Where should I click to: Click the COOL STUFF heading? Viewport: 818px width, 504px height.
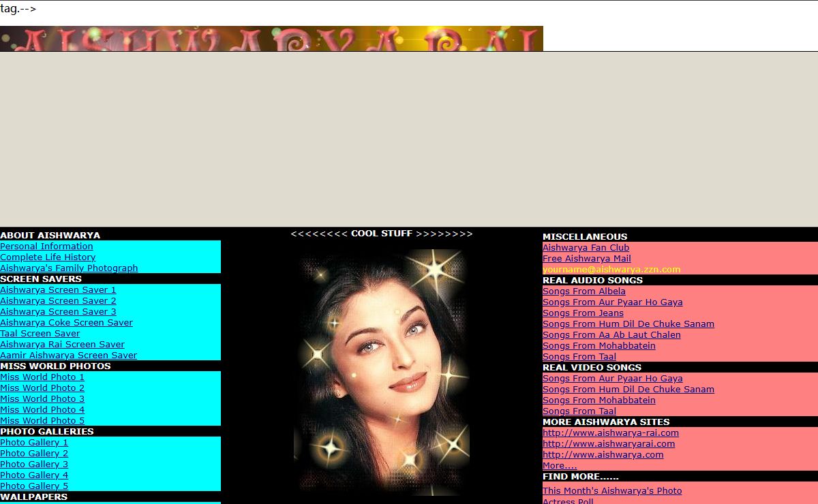382,234
